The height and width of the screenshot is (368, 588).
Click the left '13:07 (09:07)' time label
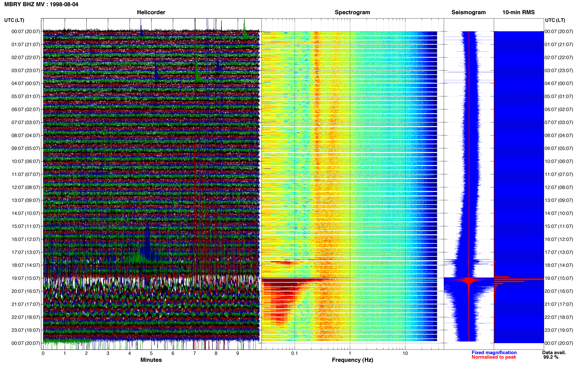coord(26,200)
